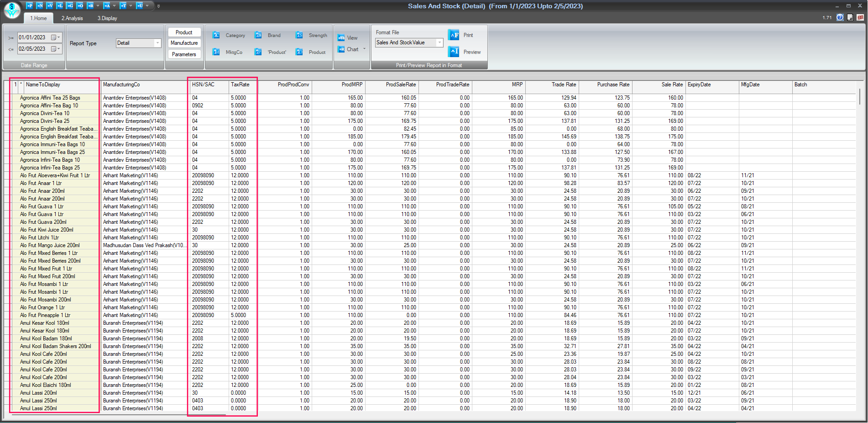Switch to the 3.Display tab
868x423 pixels.
pos(107,18)
